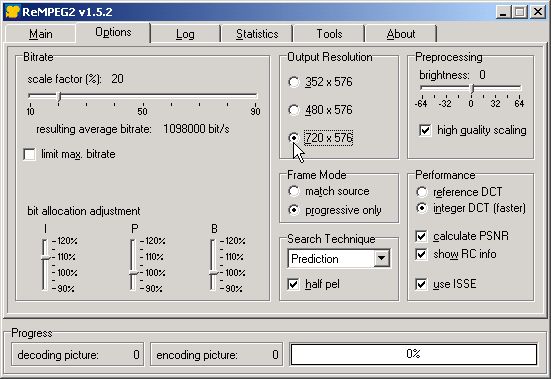Select the Options tab
This screenshot has width=551, height=379.
click(113, 32)
